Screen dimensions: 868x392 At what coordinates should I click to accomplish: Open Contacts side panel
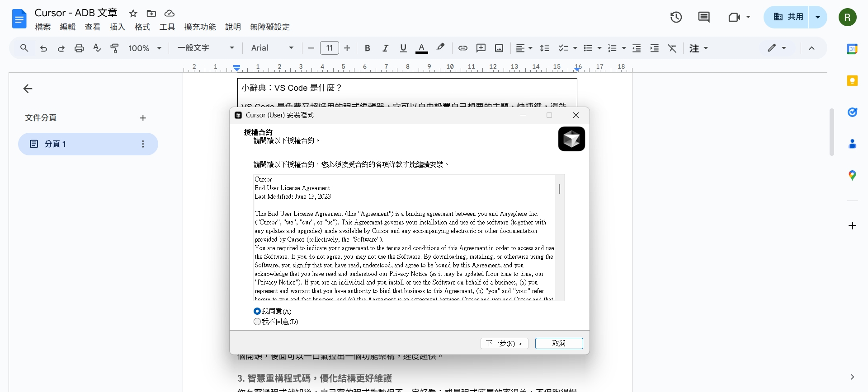click(x=852, y=144)
